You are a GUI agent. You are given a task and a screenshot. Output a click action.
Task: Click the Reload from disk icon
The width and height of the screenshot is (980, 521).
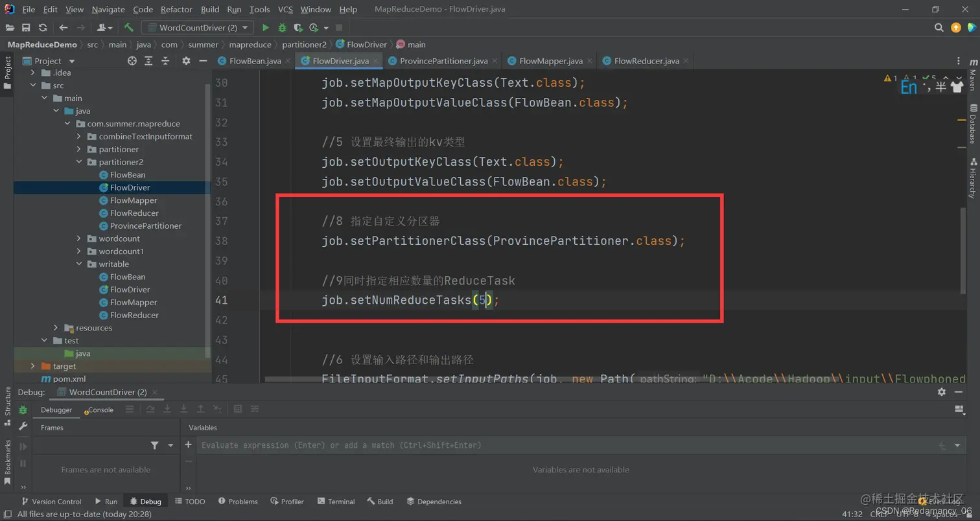[x=43, y=27]
